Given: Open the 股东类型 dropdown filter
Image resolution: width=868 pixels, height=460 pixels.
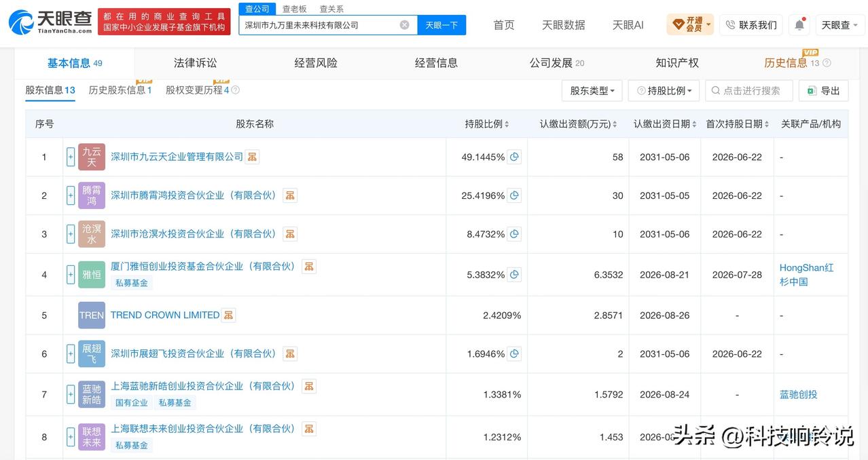Looking at the screenshot, I should tap(592, 90).
